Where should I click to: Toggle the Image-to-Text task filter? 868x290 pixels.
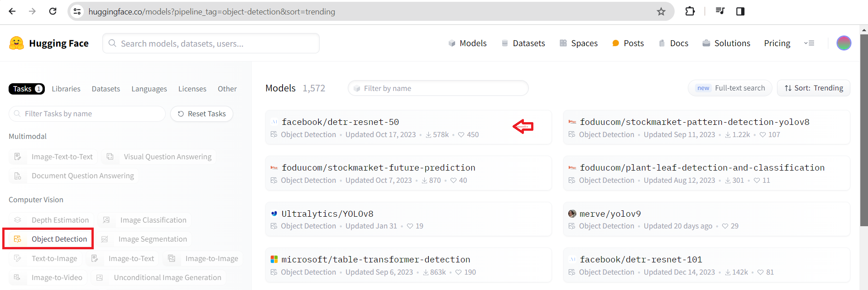123,258
